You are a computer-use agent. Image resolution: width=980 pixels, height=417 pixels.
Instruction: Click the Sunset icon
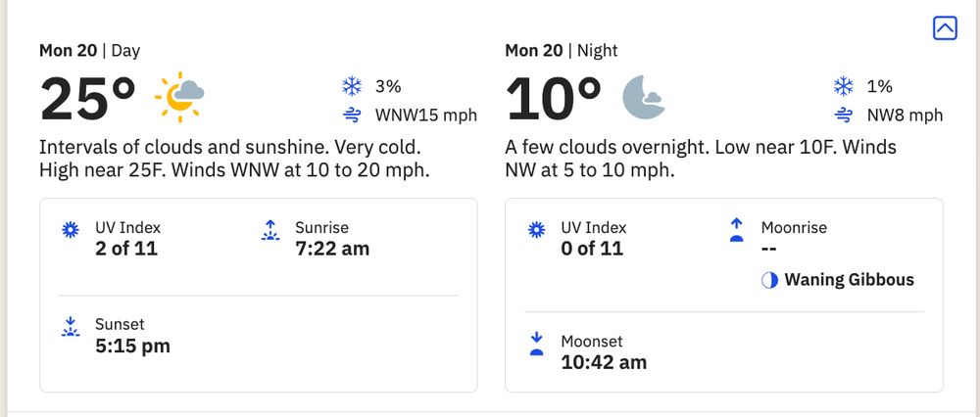pos(70,327)
